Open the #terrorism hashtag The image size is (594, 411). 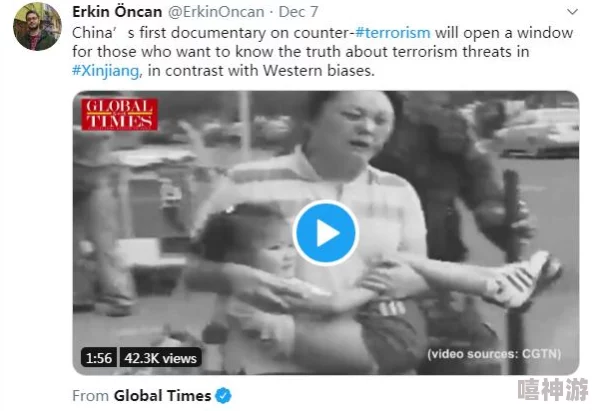click(x=393, y=33)
